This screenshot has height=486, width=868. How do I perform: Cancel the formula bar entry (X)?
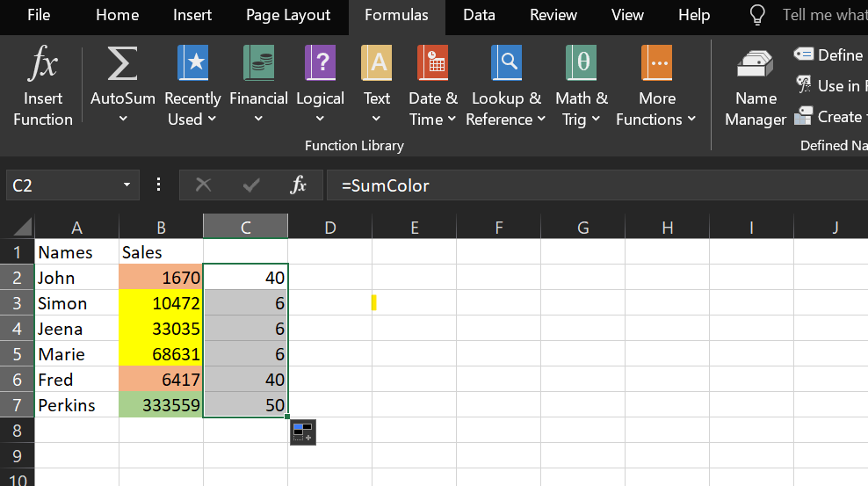(203, 185)
